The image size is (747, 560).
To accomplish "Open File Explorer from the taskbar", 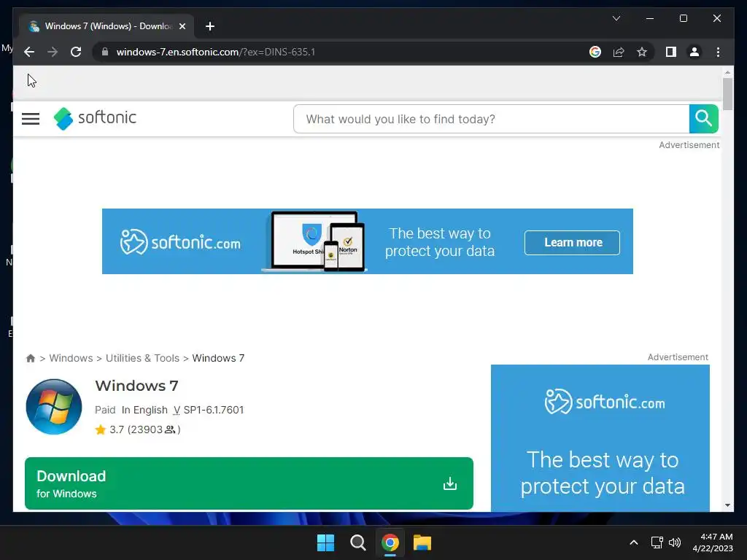I will (422, 542).
